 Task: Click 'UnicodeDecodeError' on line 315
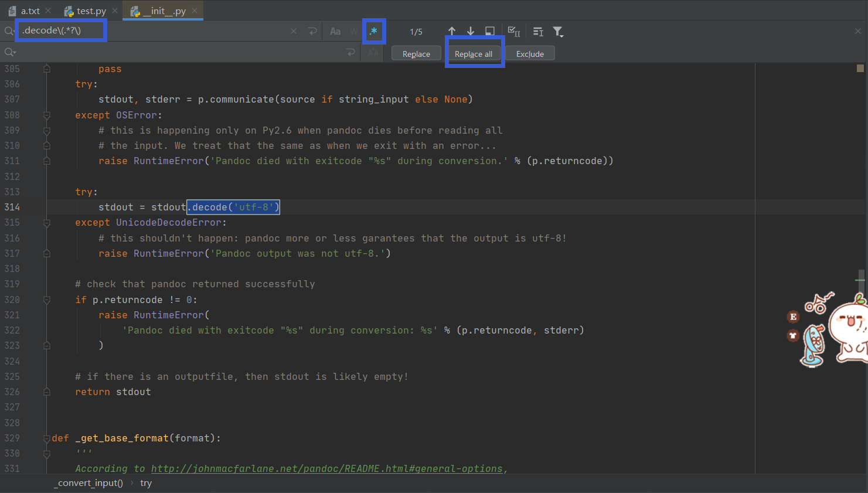[169, 223]
